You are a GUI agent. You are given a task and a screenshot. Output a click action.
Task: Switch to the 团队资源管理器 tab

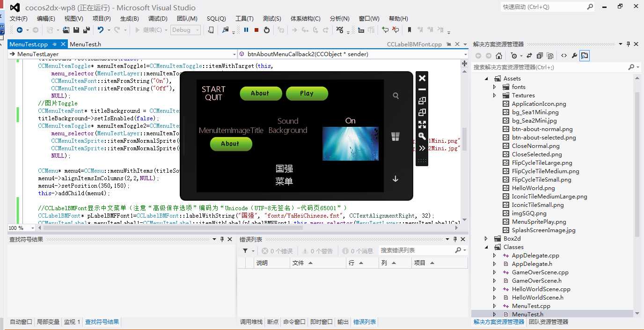point(548,322)
